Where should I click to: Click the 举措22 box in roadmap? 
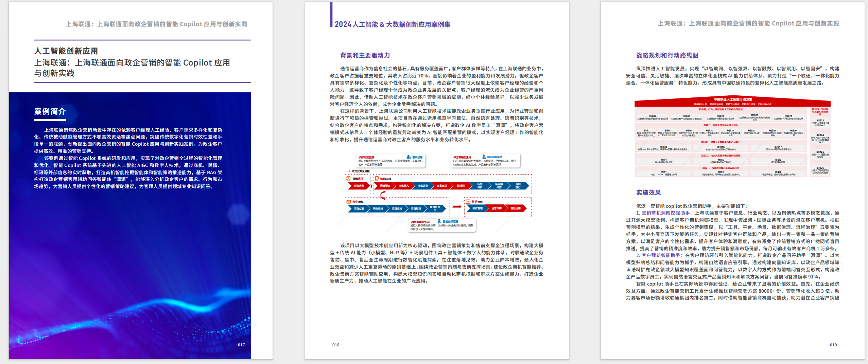click(x=788, y=117)
